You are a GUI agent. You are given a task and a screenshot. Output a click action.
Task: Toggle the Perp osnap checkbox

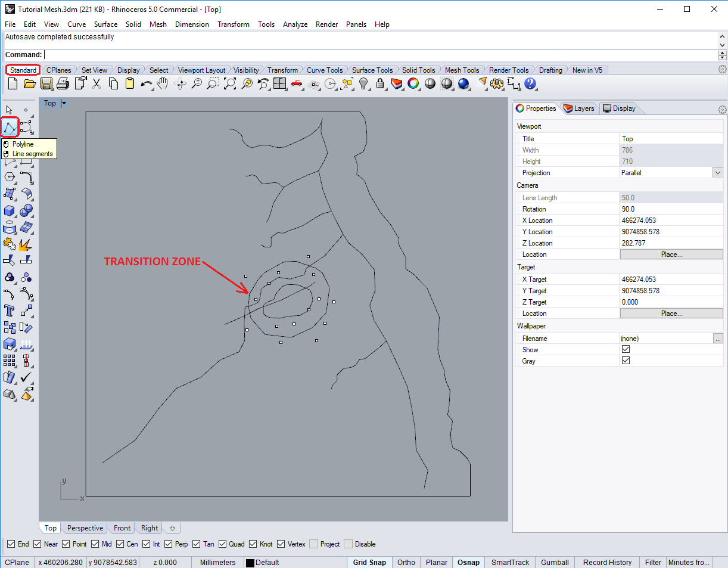pyautogui.click(x=169, y=544)
